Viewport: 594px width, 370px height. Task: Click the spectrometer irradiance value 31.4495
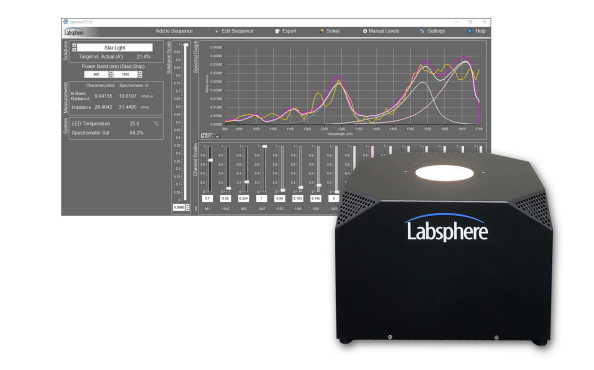(128, 107)
